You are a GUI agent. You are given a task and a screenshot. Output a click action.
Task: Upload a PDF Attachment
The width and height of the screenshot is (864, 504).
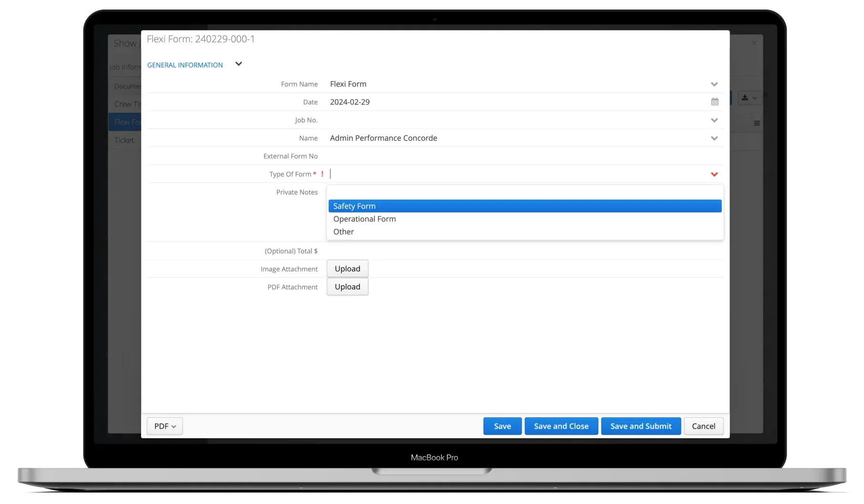[x=347, y=286]
